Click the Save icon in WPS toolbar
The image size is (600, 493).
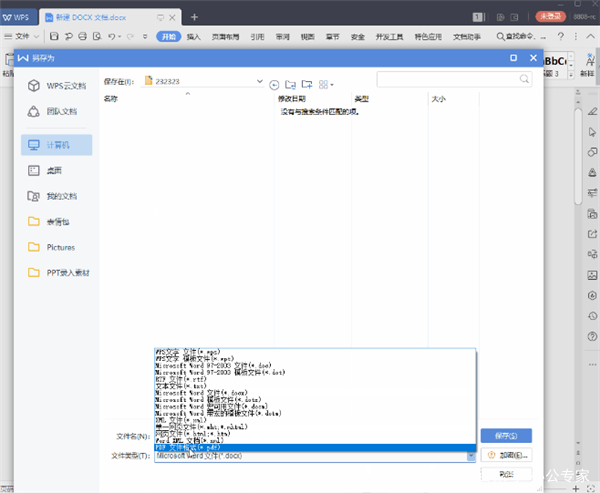[x=54, y=36]
